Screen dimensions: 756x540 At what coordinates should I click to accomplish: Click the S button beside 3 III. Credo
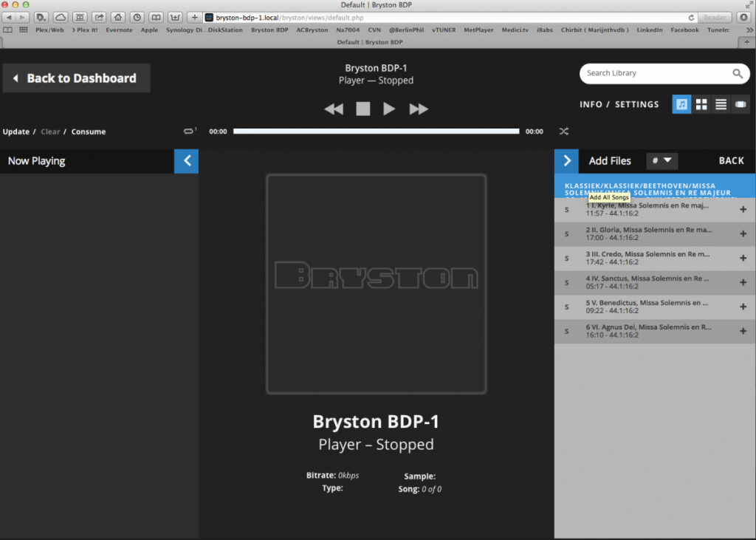(567, 259)
